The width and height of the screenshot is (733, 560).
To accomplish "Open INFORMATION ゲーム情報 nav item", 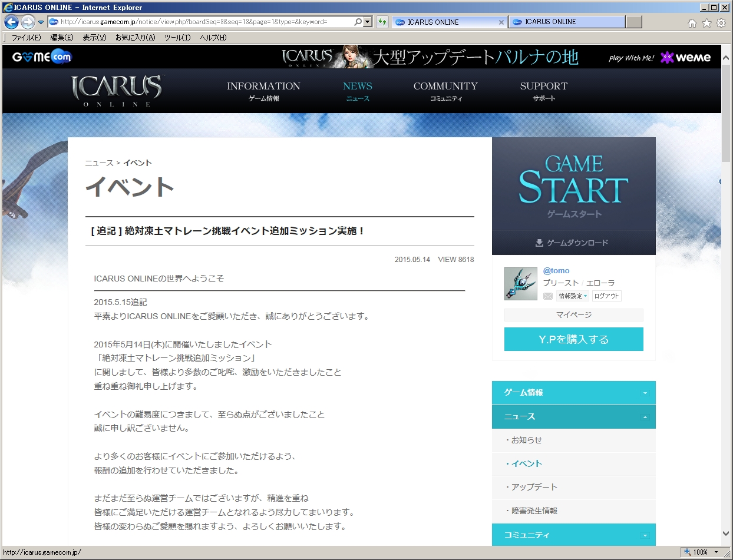I will pyautogui.click(x=263, y=91).
